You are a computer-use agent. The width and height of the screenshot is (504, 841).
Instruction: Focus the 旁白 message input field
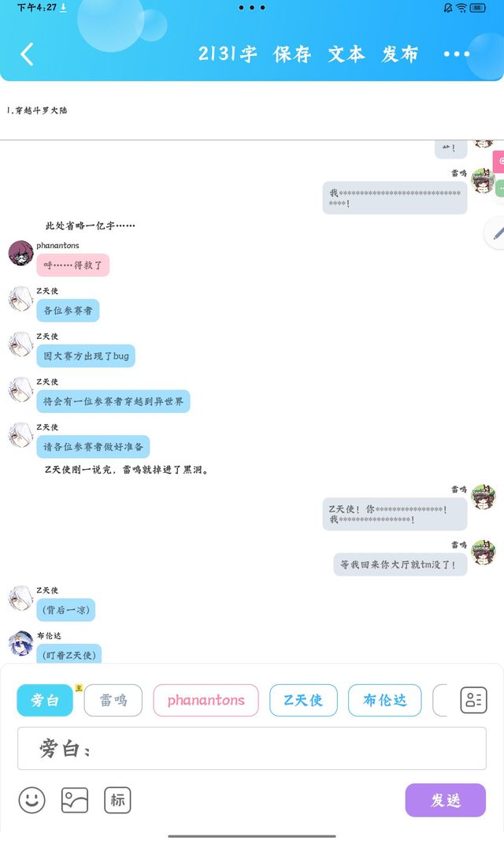click(252, 748)
